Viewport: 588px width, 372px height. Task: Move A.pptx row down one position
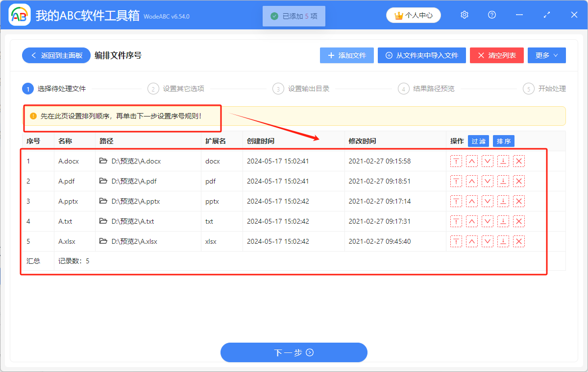tap(487, 201)
